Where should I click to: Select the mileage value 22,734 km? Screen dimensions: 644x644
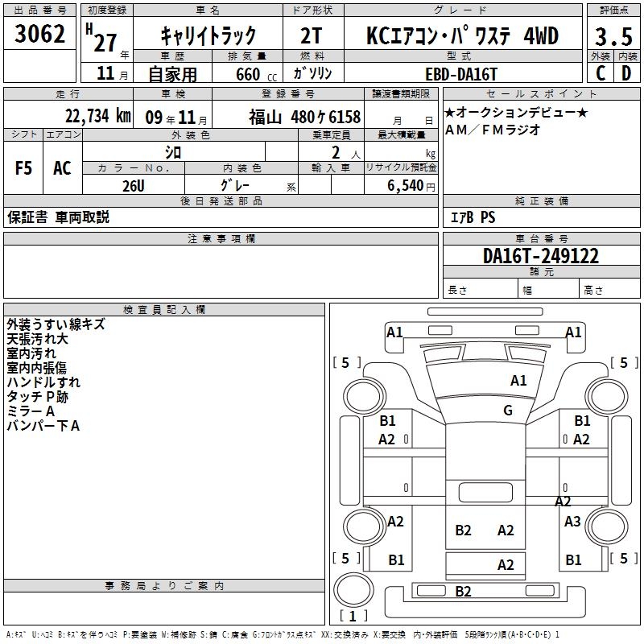[97, 116]
